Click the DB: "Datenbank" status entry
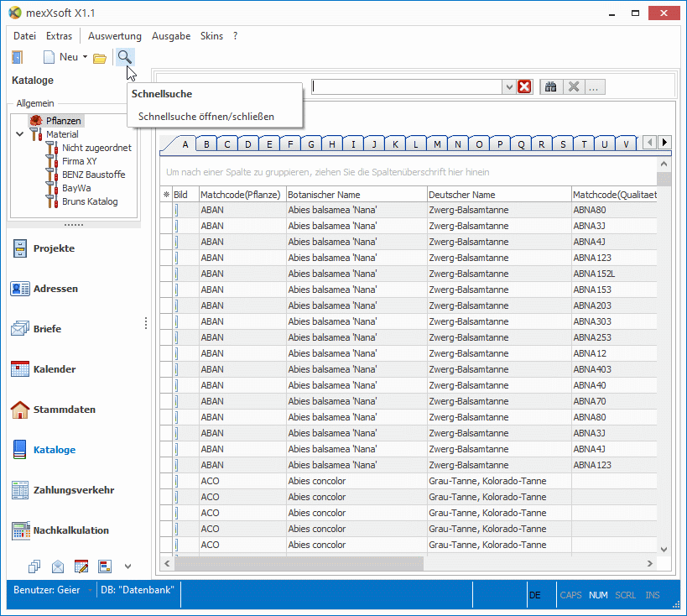Viewport: 687px width, 616px height. pyautogui.click(x=138, y=590)
